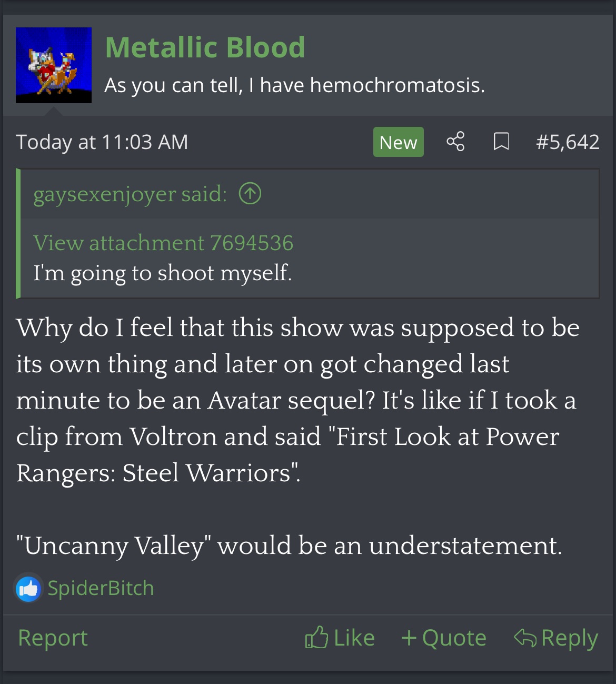Open the post number #5,642 permalink
Image resolution: width=616 pixels, height=684 pixels.
click(568, 142)
